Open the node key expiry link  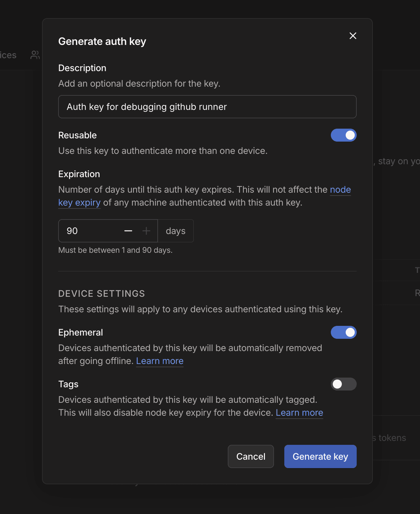pos(340,190)
